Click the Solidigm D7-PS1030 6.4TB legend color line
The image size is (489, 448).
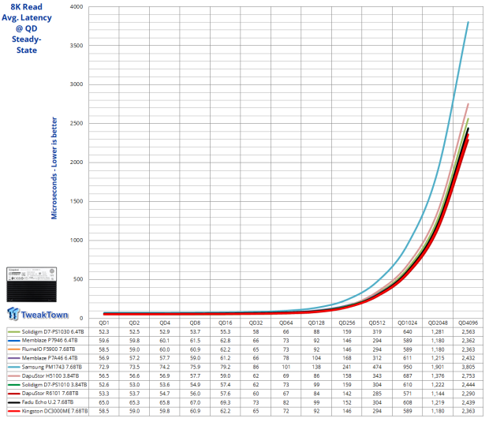pos(13,332)
